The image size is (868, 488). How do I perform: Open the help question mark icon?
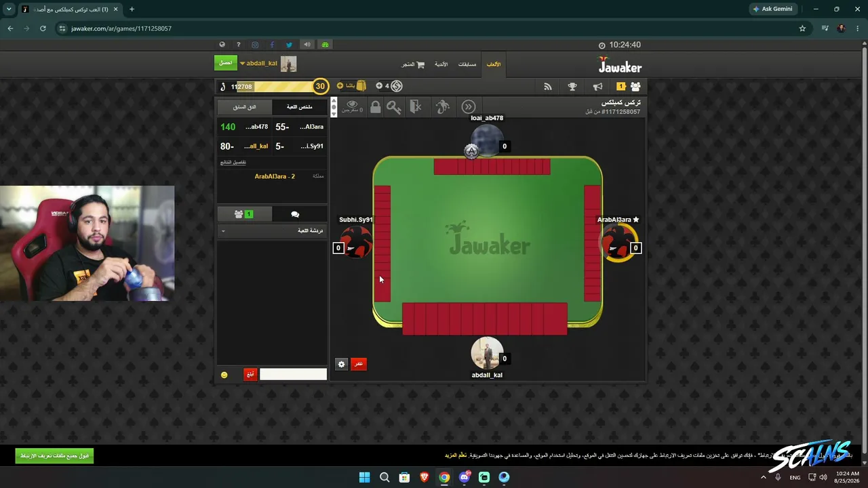(238, 45)
